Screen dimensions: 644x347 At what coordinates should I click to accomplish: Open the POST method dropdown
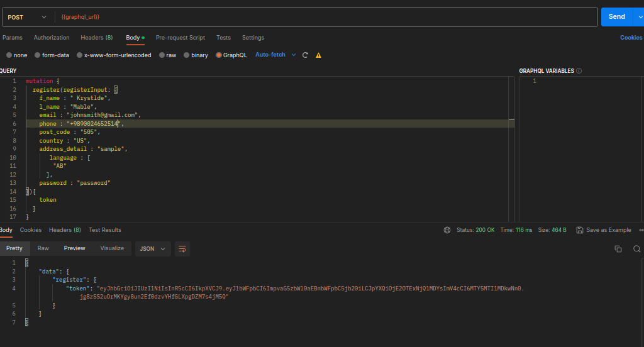tap(27, 17)
